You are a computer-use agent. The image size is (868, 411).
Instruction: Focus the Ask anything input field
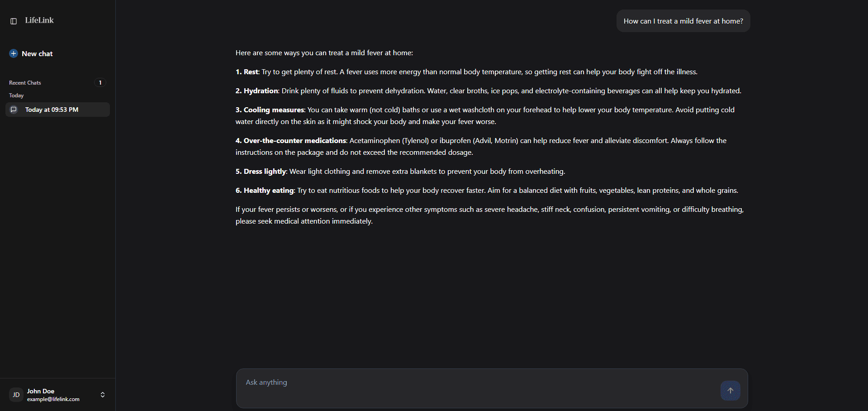point(479,383)
